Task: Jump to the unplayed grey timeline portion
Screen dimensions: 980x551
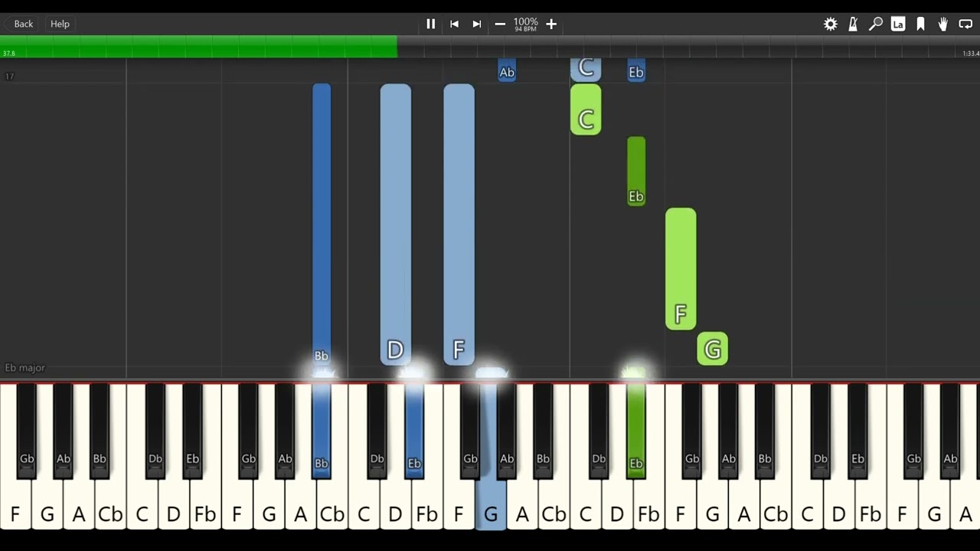Action: tap(688, 46)
